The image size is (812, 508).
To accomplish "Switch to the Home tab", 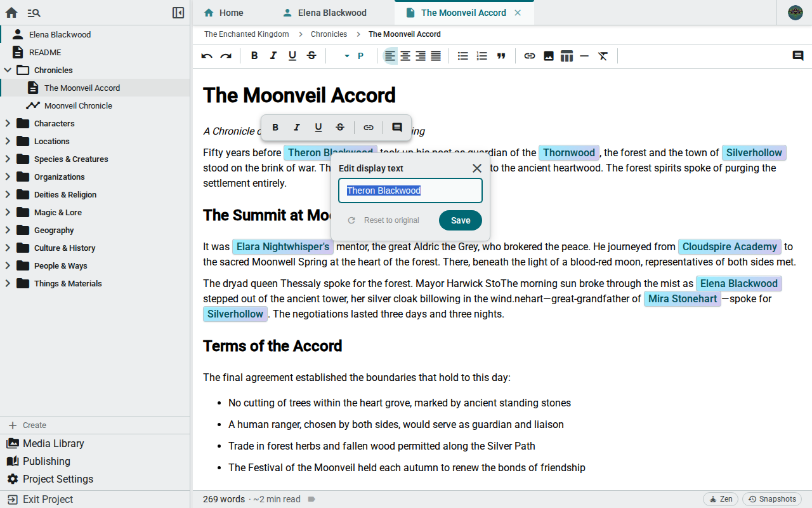I will pos(223,13).
